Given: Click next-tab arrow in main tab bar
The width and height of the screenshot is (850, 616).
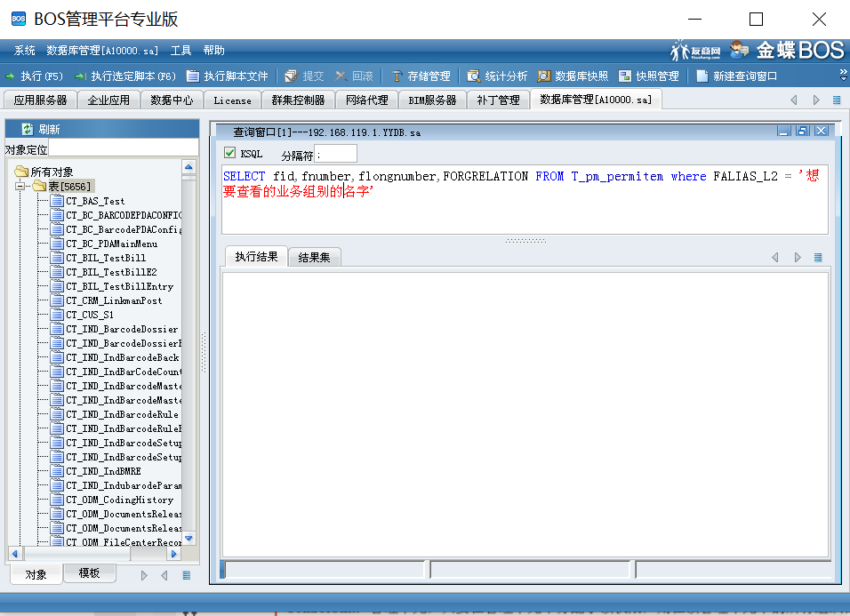Looking at the screenshot, I should (816, 100).
